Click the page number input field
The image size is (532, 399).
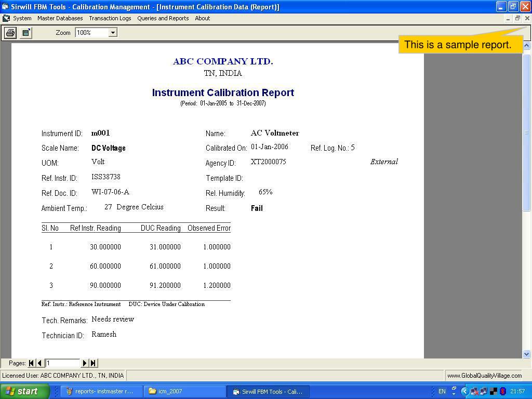pyautogui.click(x=62, y=363)
